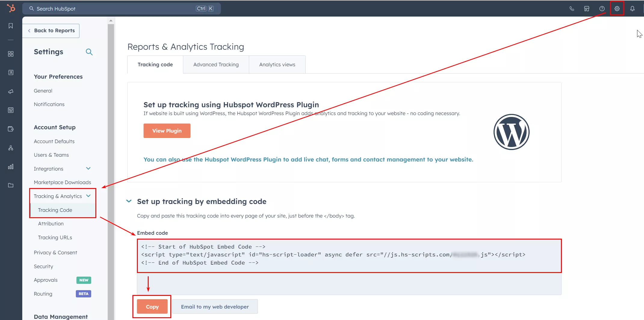Click the Tracking & Analytics label
644x320 pixels.
point(58,196)
